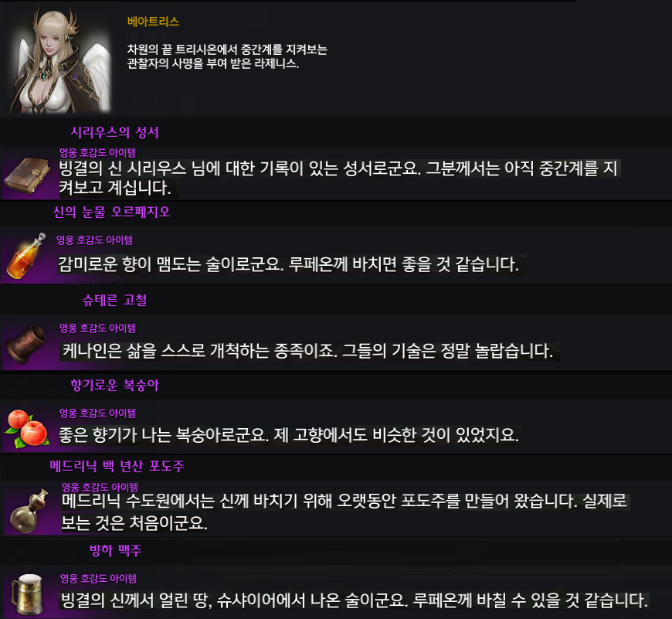Click the Medrick wine gourd bottle icon

(29, 511)
